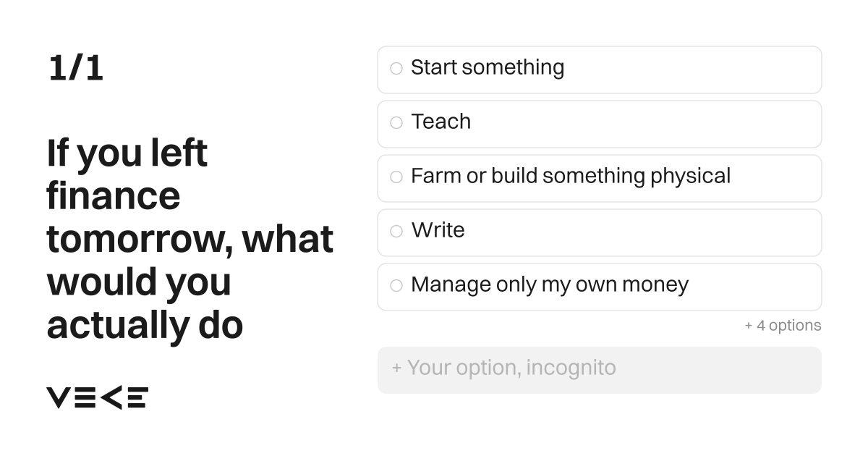Click the V glyph in VECE logo

tap(59, 397)
